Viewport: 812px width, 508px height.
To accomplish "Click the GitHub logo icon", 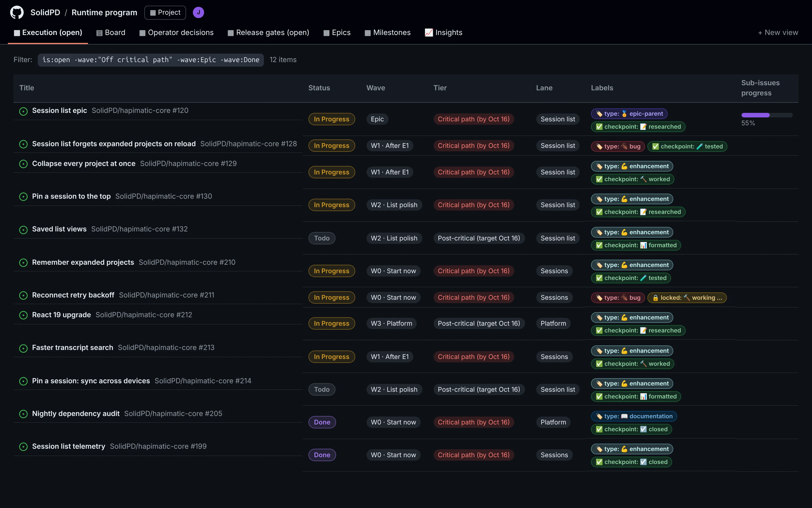I will (17, 12).
